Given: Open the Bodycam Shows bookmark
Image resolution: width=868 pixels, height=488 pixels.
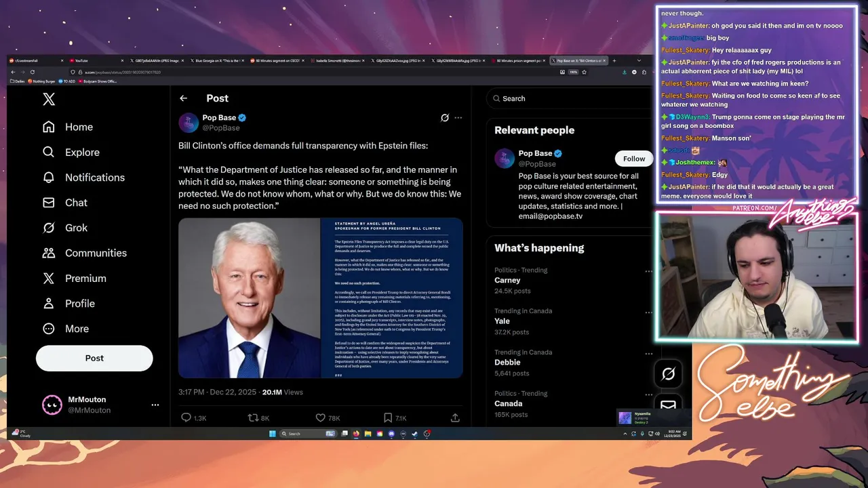Looking at the screenshot, I should [98, 81].
